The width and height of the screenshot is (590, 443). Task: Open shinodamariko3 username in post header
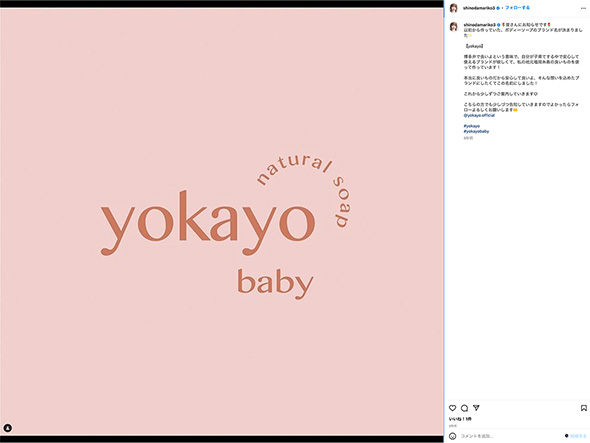tap(479, 8)
